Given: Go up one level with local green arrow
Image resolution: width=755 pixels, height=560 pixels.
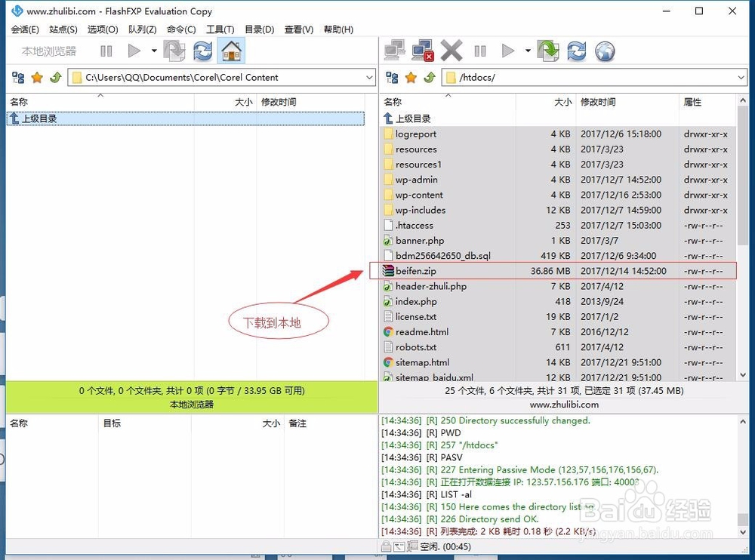Looking at the screenshot, I should tap(56, 77).
